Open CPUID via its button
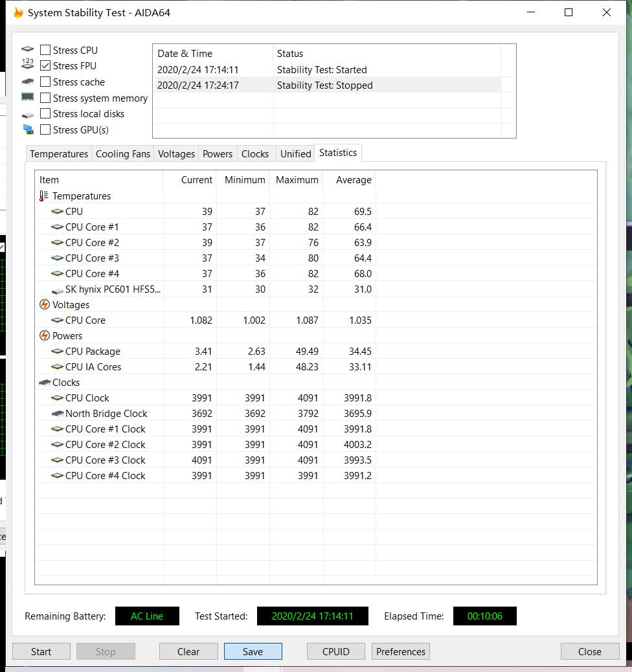Viewport: 632px width, 672px height. click(335, 651)
